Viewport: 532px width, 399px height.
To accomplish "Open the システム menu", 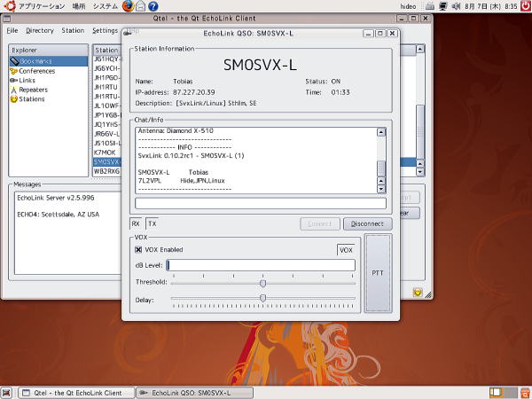I will coord(106,6).
